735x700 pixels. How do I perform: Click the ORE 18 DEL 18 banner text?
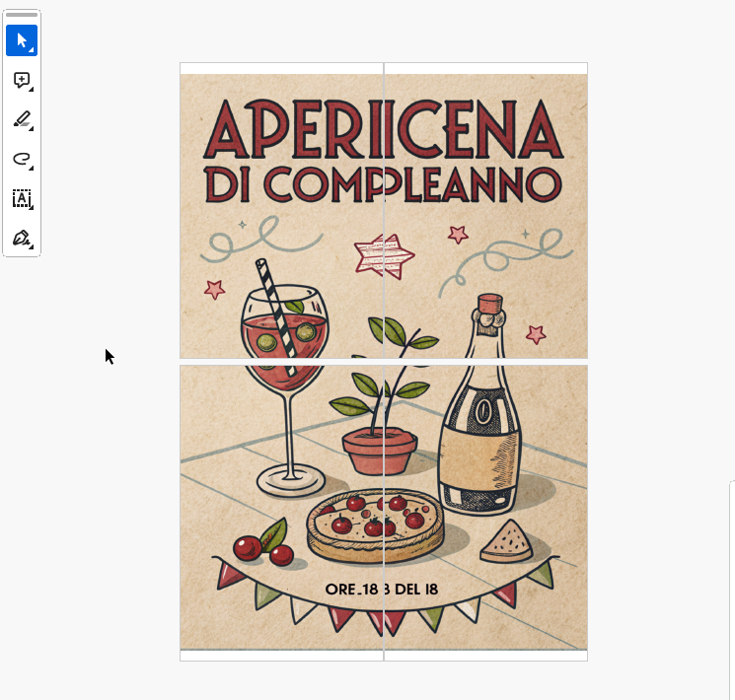click(381, 590)
